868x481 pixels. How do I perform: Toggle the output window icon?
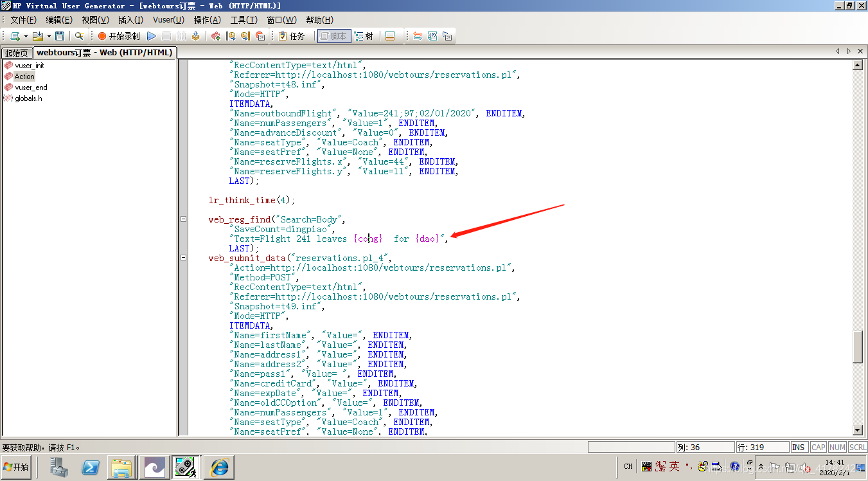click(x=389, y=36)
